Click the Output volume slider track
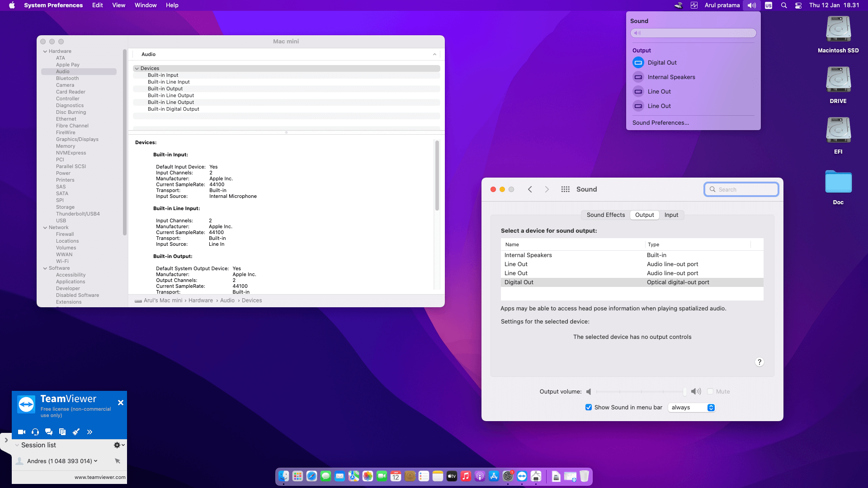This screenshot has height=488, width=868. 640,392
